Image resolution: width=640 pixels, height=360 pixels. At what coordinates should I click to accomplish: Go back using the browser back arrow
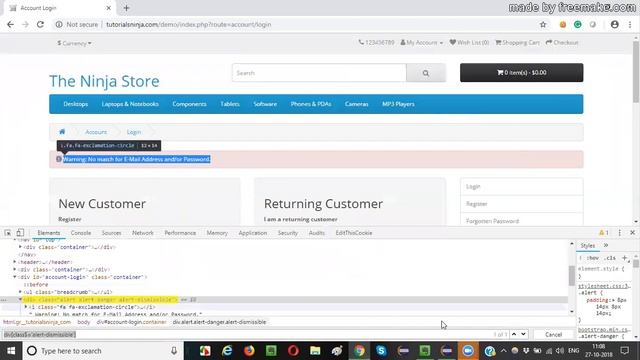10,24
